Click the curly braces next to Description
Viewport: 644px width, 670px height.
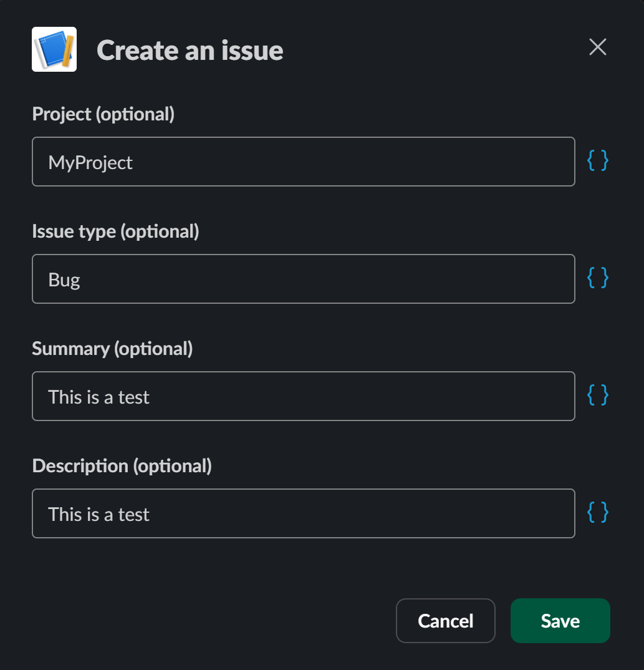click(x=598, y=513)
